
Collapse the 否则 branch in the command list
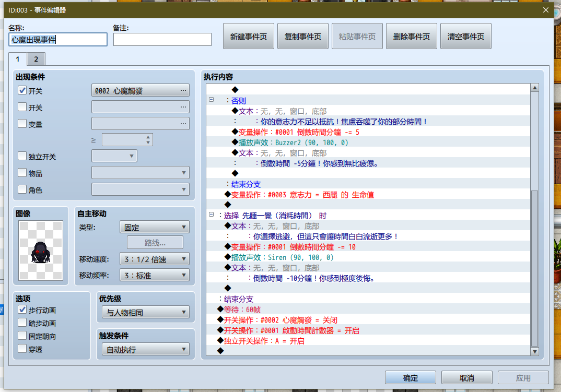[212, 99]
